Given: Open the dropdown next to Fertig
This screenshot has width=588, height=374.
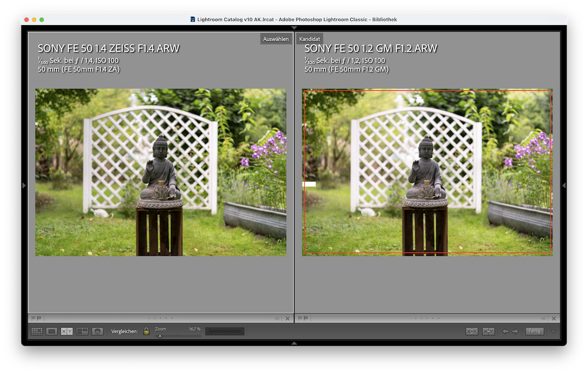Looking at the screenshot, I should pyautogui.click(x=553, y=331).
